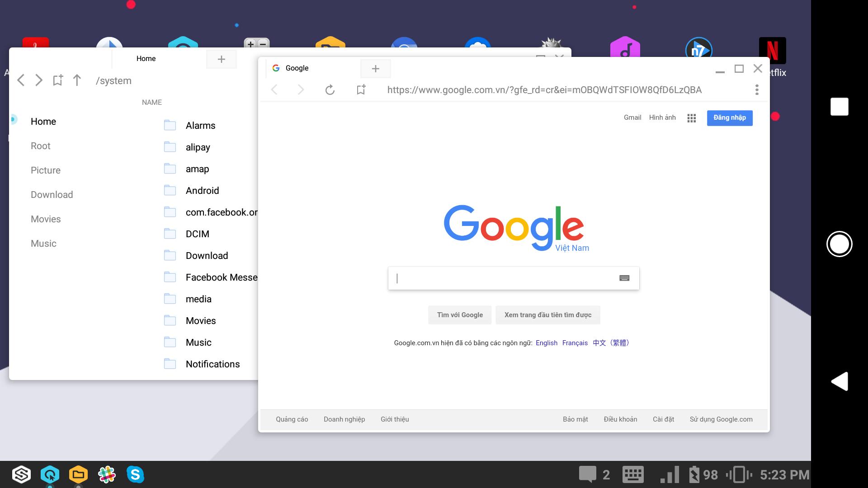Viewport: 868px width, 488px height.
Task: Add bookmark in the file manager toolbar
Action: (58, 80)
